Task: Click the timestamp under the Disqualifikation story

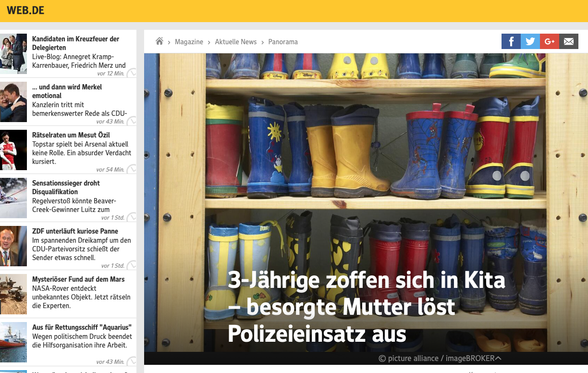Action: tap(113, 218)
